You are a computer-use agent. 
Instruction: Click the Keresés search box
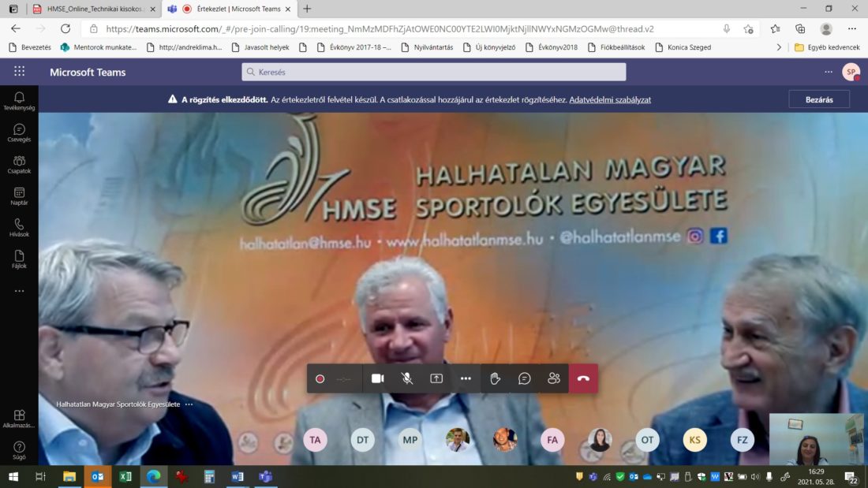pyautogui.click(x=433, y=72)
